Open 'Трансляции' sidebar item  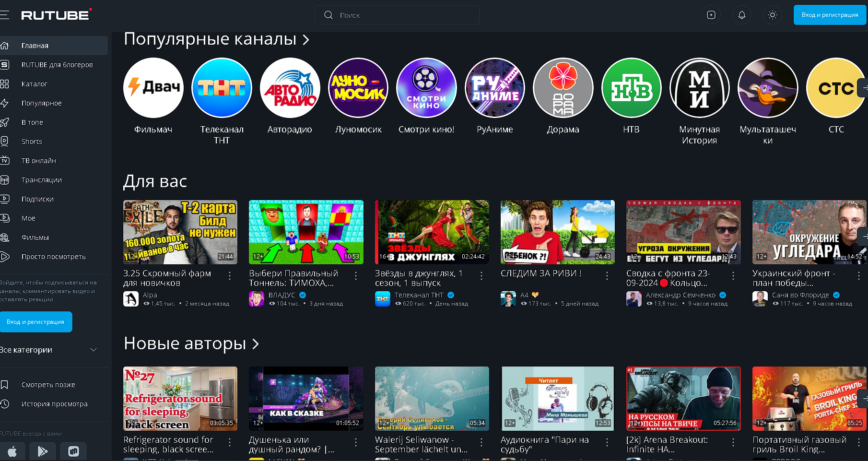click(53, 180)
